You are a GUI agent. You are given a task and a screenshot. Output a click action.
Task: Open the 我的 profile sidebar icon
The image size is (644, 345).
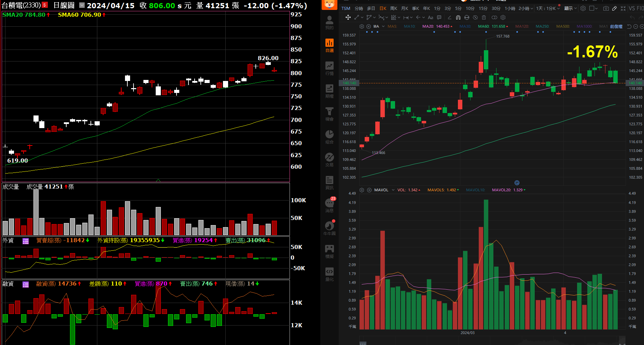click(330, 23)
